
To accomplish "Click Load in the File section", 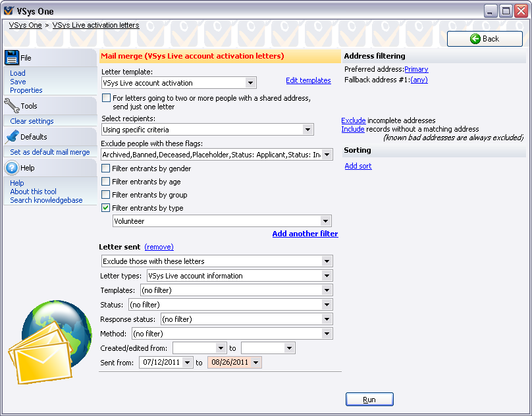I will click(x=18, y=73).
